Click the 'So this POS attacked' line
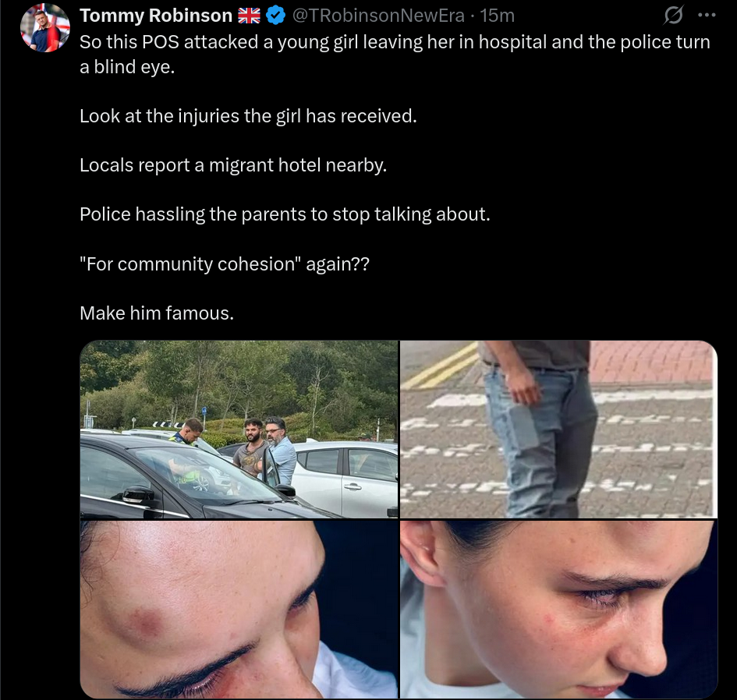 [x=395, y=42]
